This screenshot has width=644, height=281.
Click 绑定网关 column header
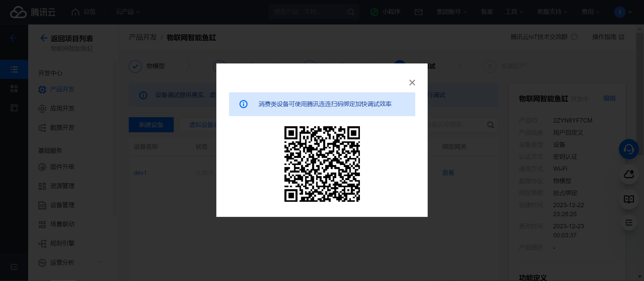click(x=454, y=147)
